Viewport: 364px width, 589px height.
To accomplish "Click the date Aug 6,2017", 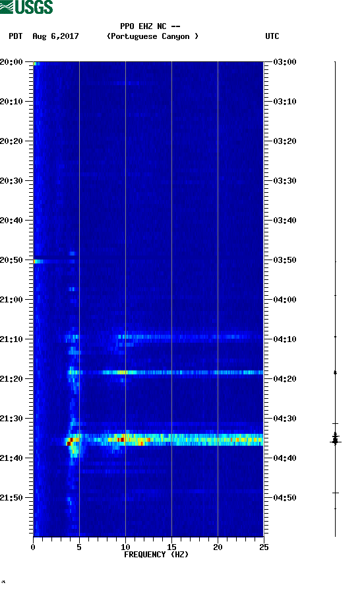I will click(x=55, y=36).
